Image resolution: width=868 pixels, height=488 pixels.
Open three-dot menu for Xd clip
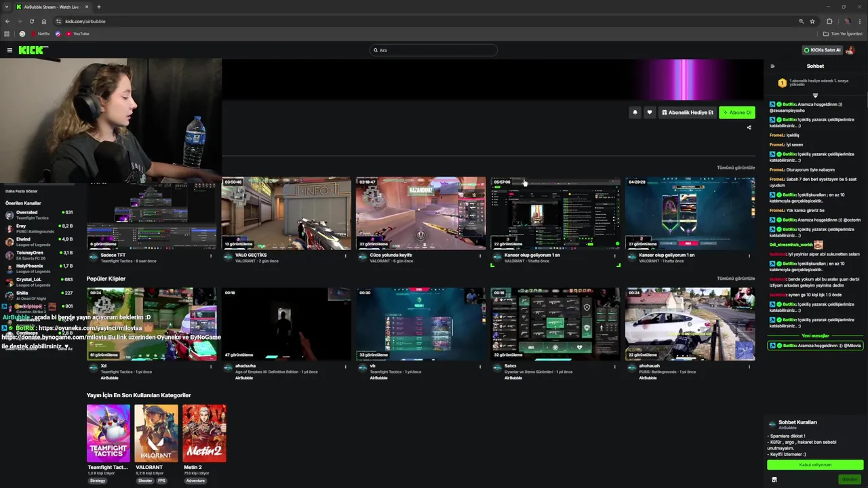point(211,367)
